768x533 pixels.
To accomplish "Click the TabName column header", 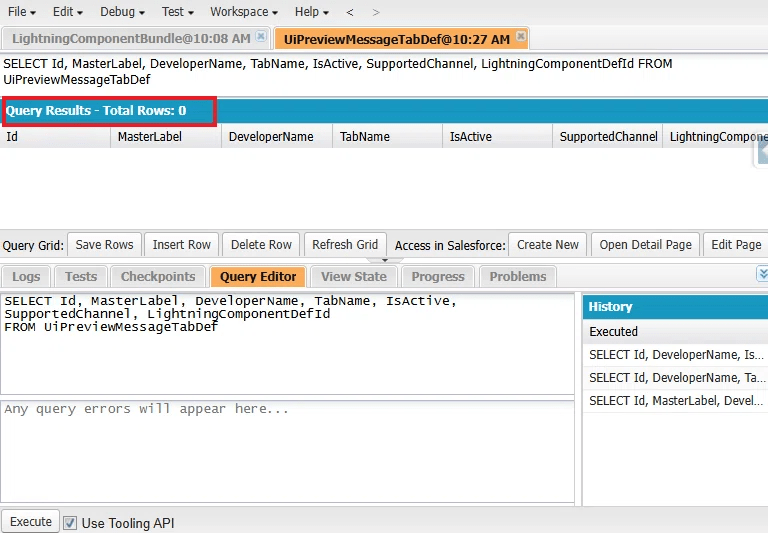I will [387, 136].
